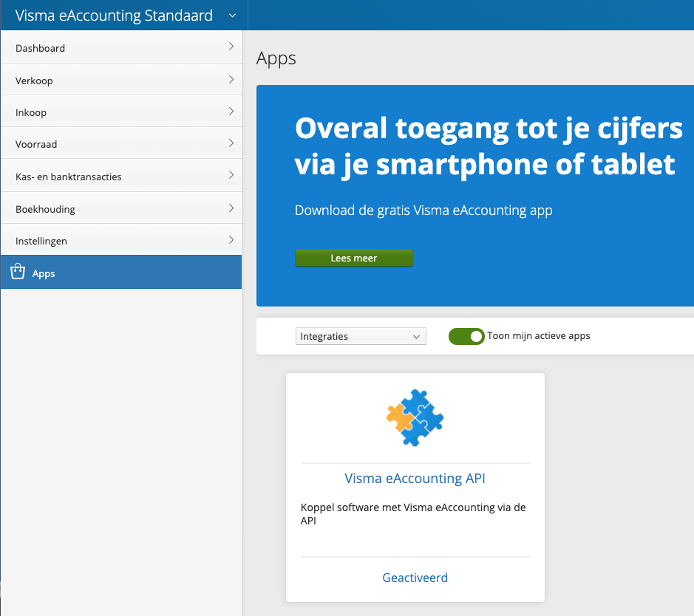Expand Kas- en banktransacties chevron
The height and width of the screenshot is (616, 694).
231,175
